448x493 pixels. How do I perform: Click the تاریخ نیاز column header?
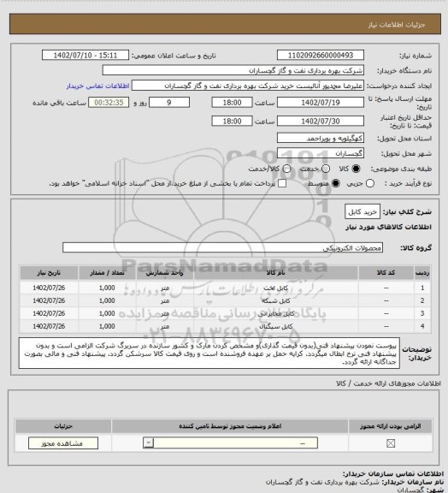coord(49,273)
